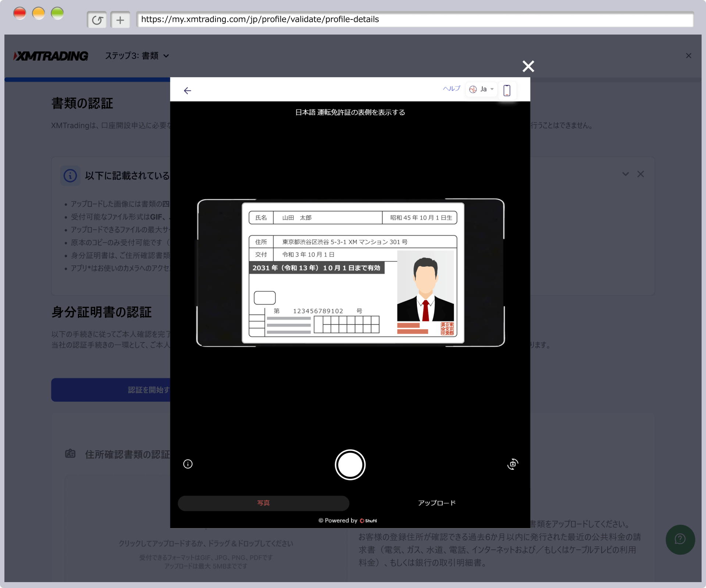706x588 pixels.
Task: Open the Ja language dropdown
Action: (x=482, y=89)
